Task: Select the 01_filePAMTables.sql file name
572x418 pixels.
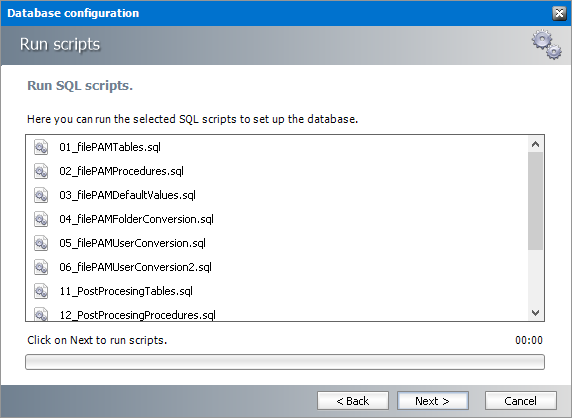Action: pos(110,147)
